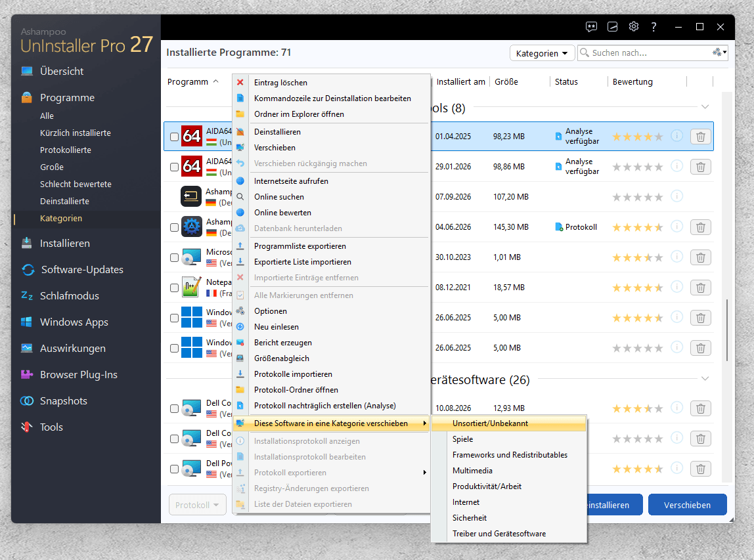
Task: Click red X icon beside Eintrag löschen
Action: tap(240, 82)
